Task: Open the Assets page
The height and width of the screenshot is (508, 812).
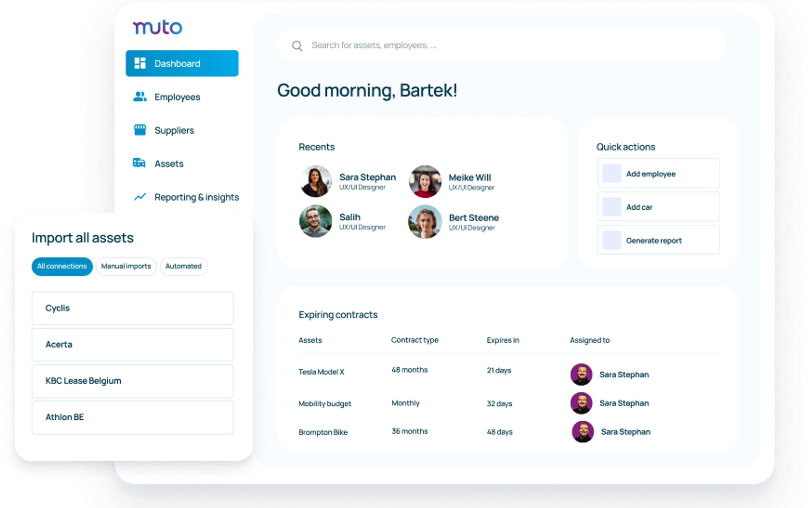Action: coord(169,164)
